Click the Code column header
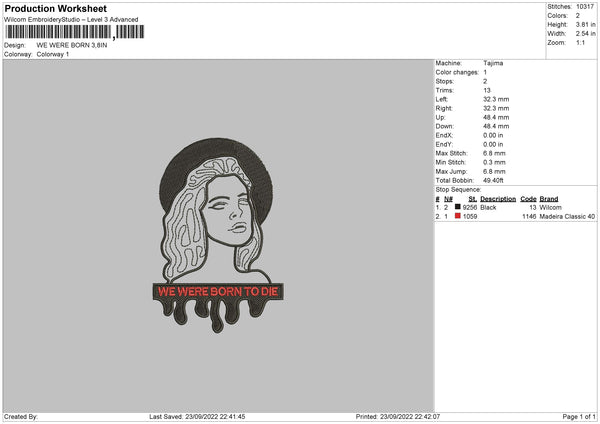Viewport: 600px width, 424px height. point(528,199)
